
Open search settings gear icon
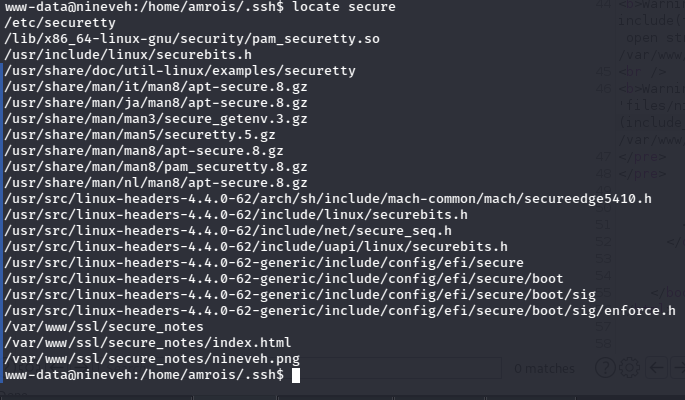tap(629, 368)
